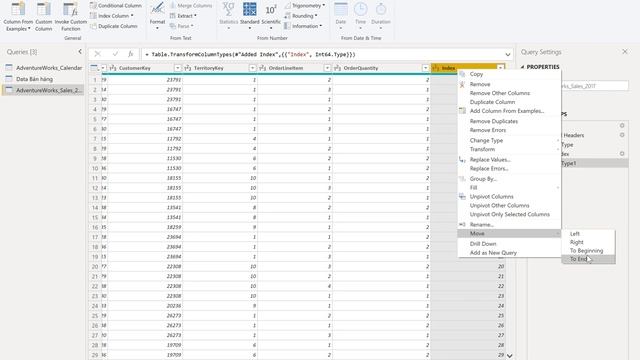Open Fill submenu
The width and height of the screenshot is (640, 360).
pos(509,188)
